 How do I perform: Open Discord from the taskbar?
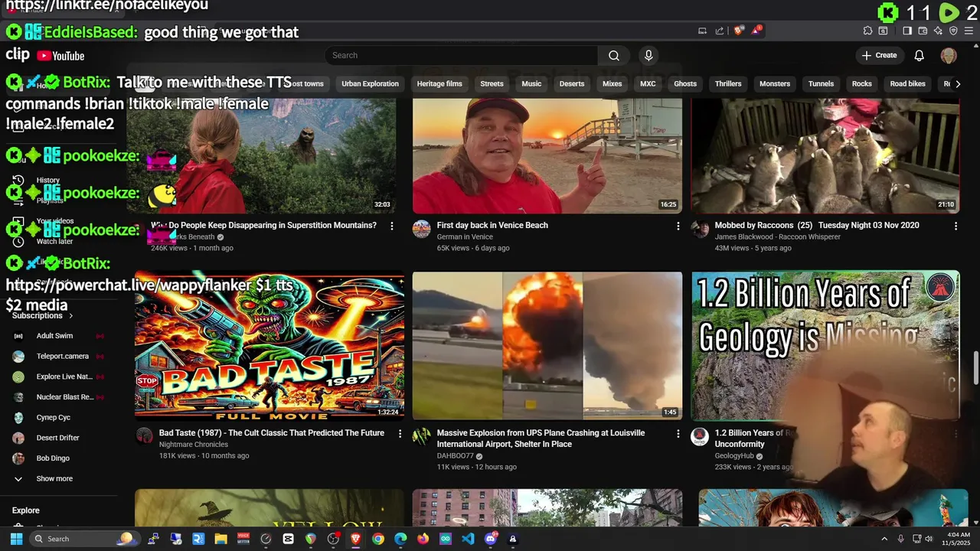[491, 539]
